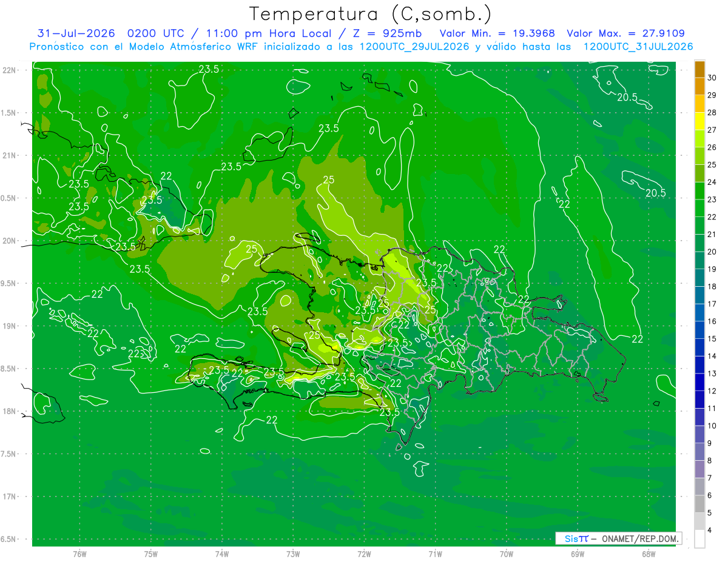Click the "21N" latitude axis label
Screen dimensions: 728x562
point(9,155)
